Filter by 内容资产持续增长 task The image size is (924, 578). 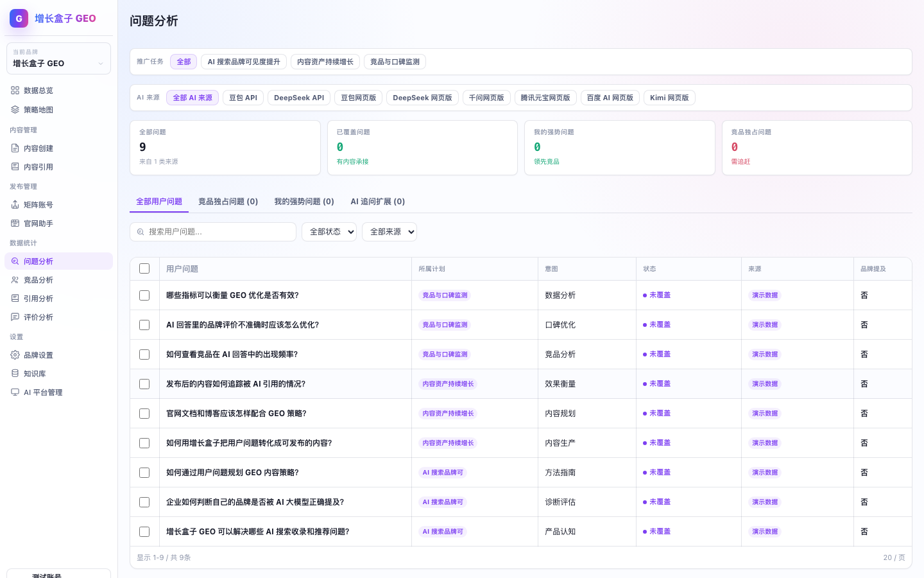(325, 62)
